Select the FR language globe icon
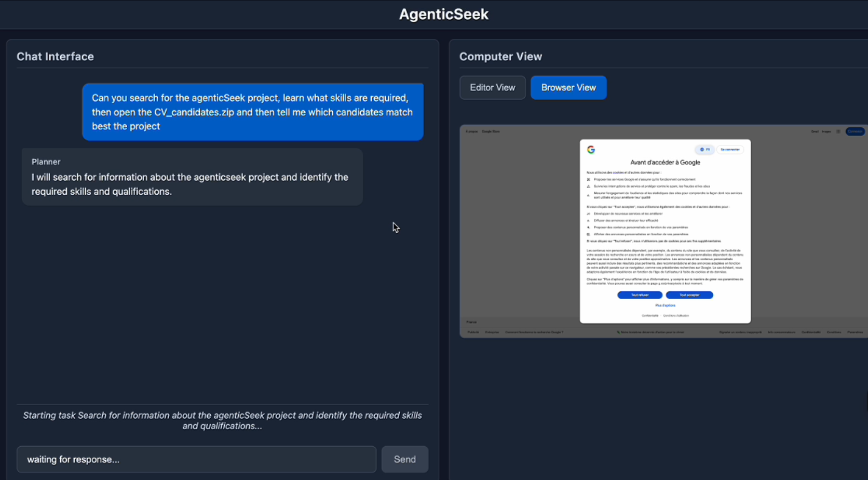 [701, 150]
